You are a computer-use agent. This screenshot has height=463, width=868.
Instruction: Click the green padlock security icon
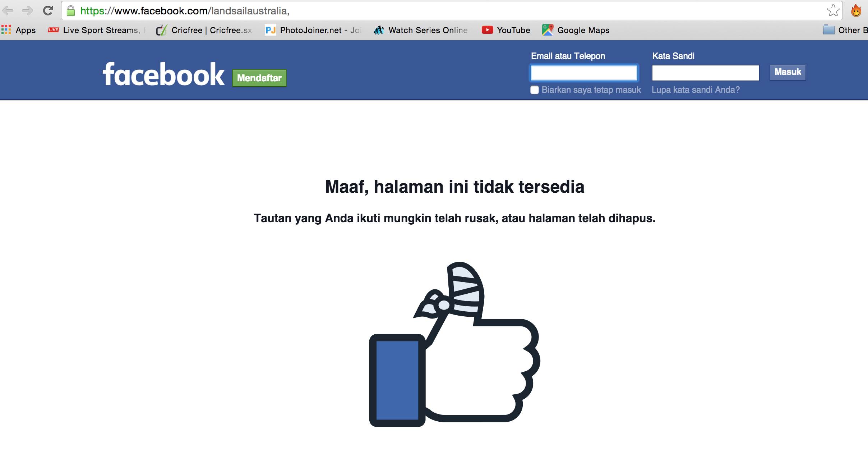point(71,11)
